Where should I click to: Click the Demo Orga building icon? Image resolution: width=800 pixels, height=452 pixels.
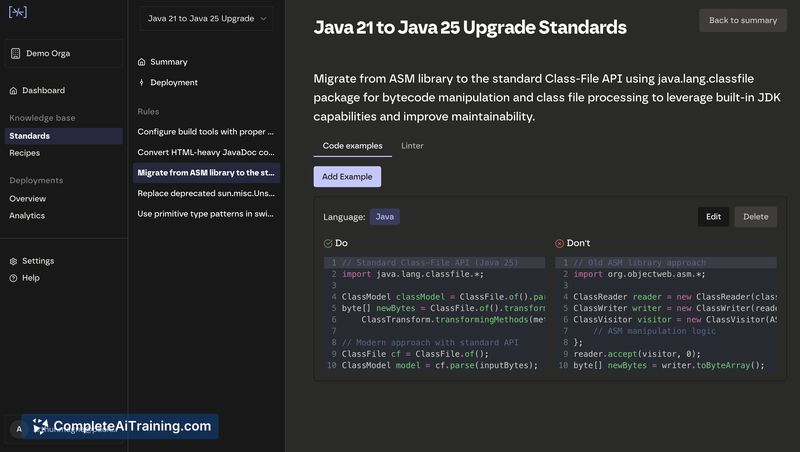coord(15,53)
